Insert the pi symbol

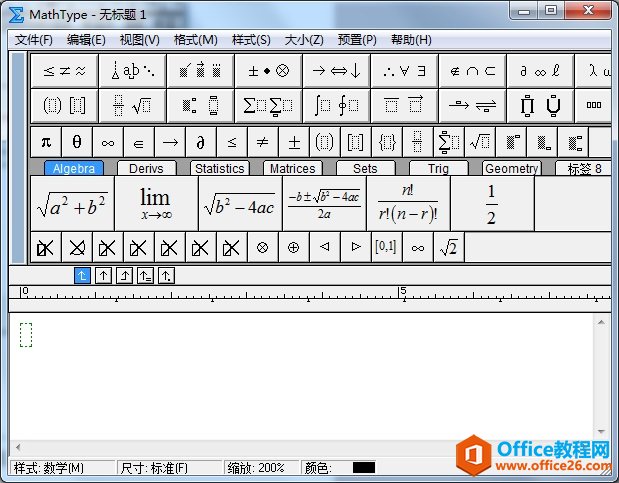tap(46, 142)
